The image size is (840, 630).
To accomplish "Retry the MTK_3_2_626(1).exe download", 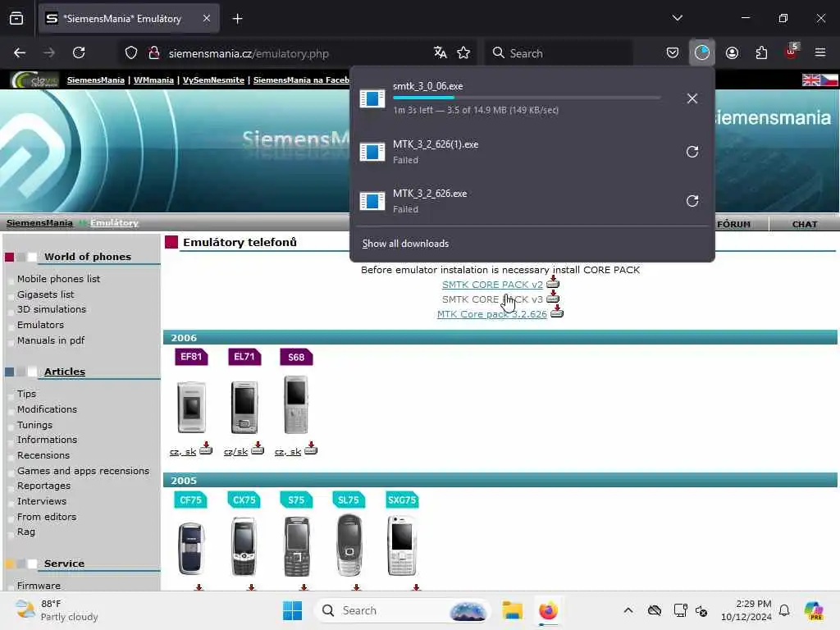I will (x=692, y=152).
